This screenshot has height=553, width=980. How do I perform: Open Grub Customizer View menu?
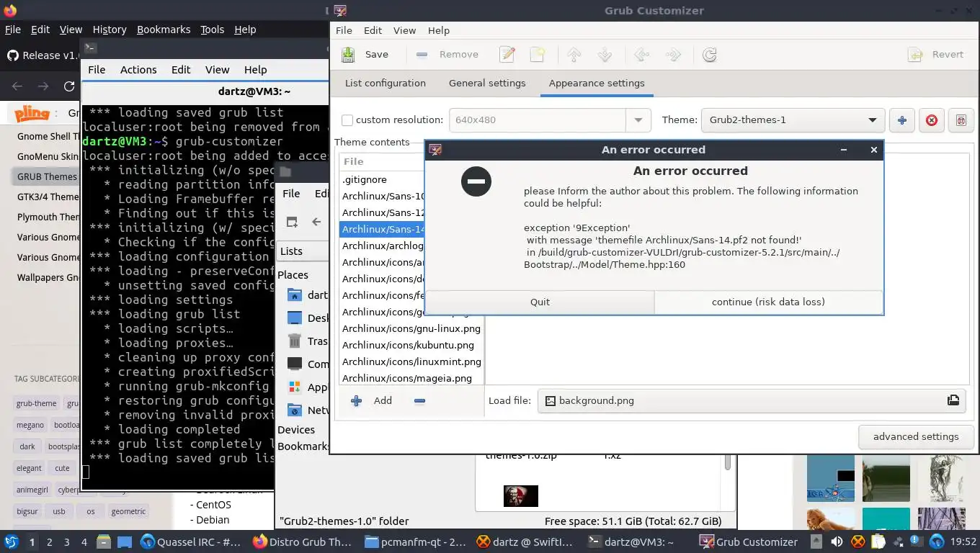click(x=404, y=30)
